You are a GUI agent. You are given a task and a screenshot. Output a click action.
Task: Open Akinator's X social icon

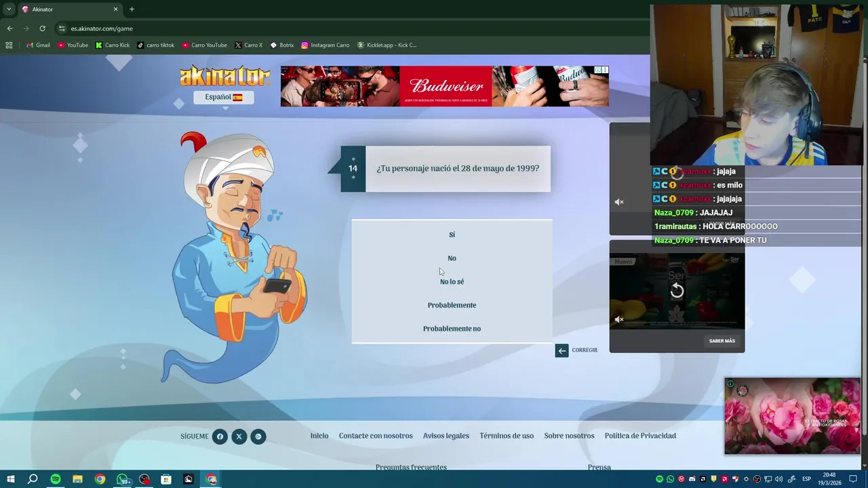[x=239, y=436]
